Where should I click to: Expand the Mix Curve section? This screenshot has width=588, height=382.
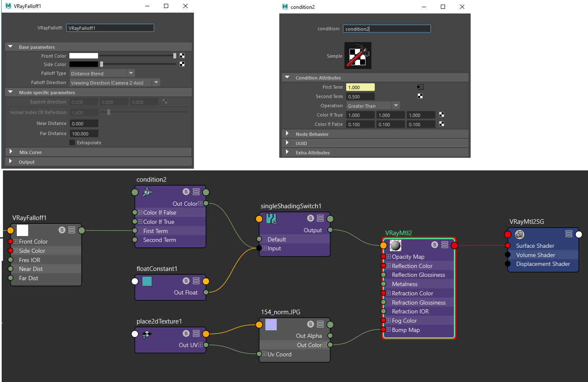11,152
